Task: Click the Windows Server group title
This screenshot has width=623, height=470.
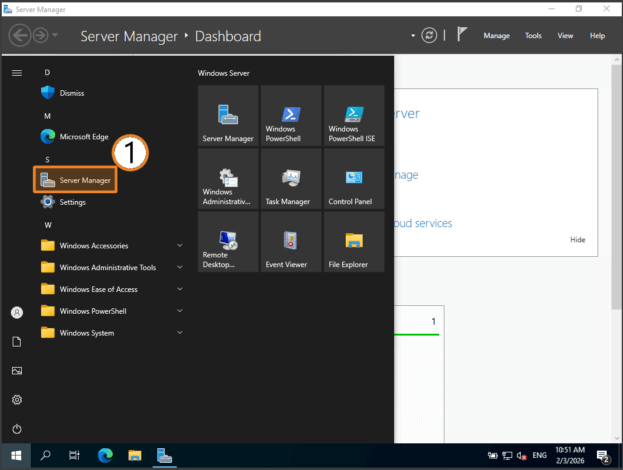Action: [x=224, y=73]
